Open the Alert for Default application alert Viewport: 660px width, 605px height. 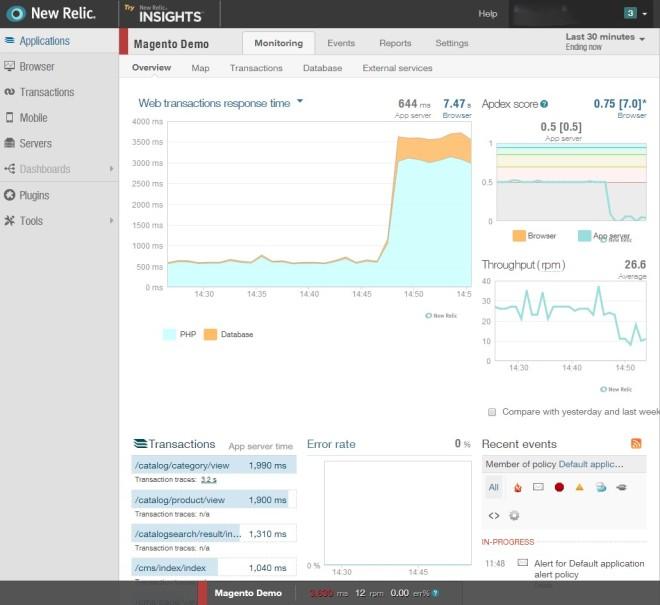click(x=589, y=569)
